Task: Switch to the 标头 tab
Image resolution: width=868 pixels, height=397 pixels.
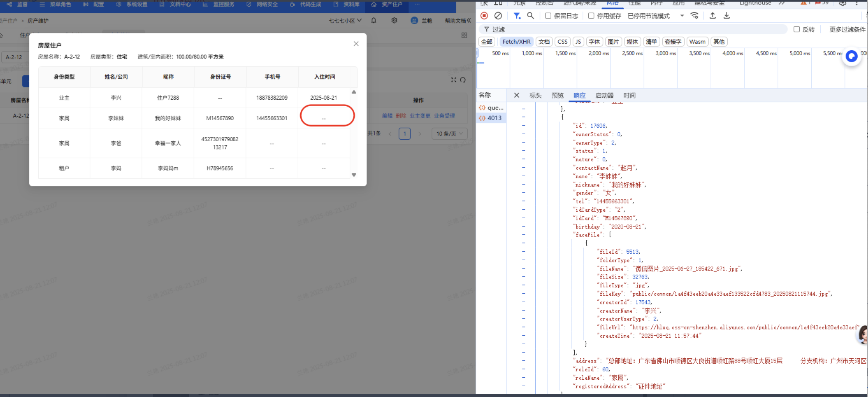Action: (x=535, y=96)
